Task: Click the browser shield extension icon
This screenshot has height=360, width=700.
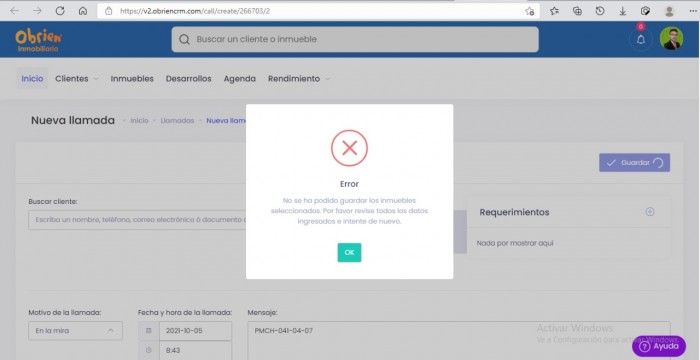Action: [x=645, y=11]
